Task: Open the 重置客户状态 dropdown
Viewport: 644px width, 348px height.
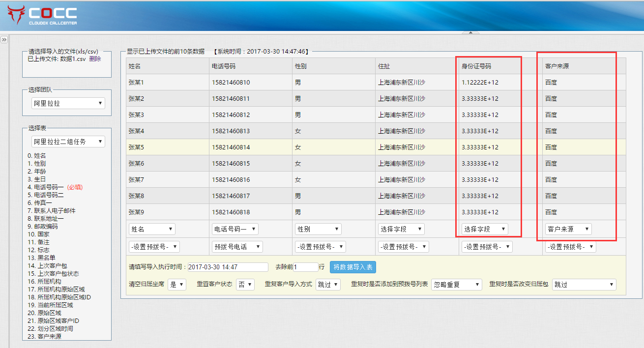Action: 245,285
